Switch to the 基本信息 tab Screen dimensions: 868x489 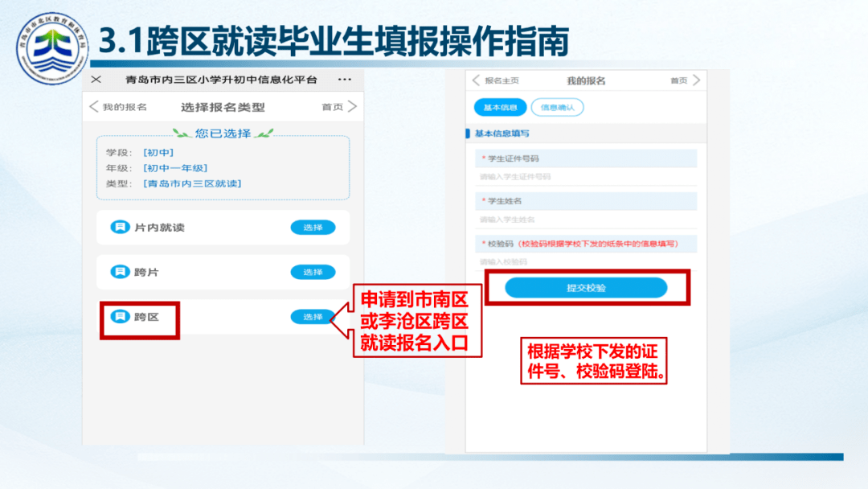coord(500,107)
